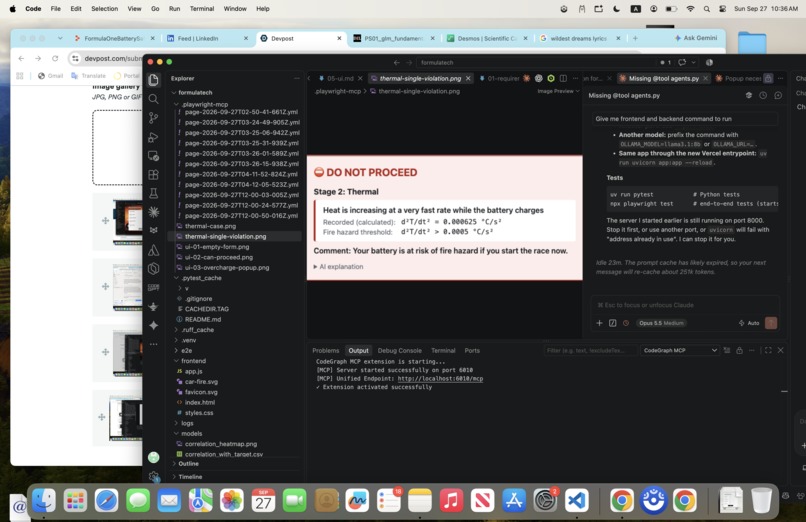Click the Accounts avatar in activity bar

pos(153,457)
